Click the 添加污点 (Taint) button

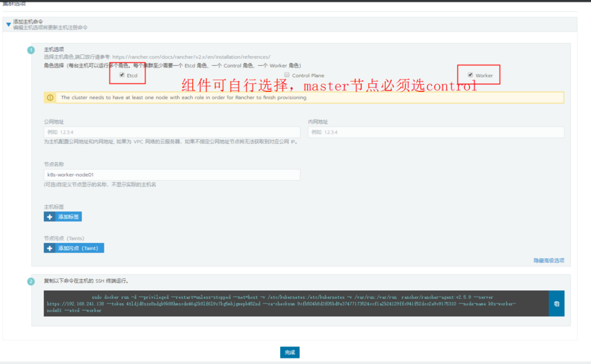point(74,248)
